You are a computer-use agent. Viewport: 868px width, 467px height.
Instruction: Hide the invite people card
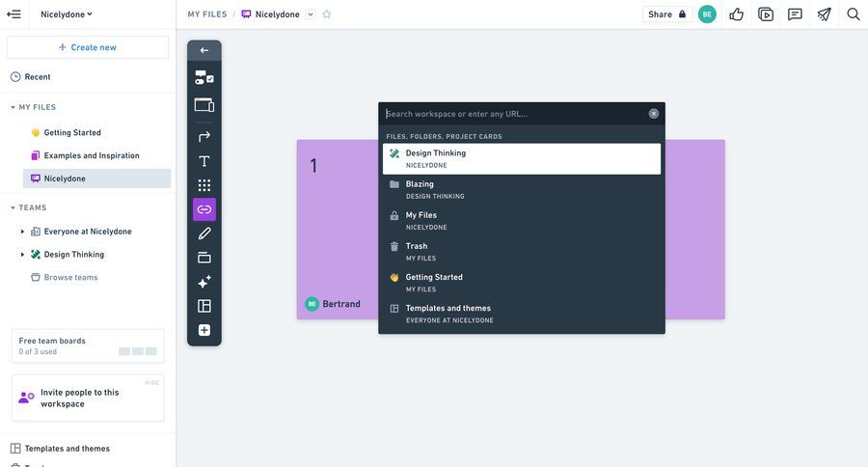tap(151, 383)
